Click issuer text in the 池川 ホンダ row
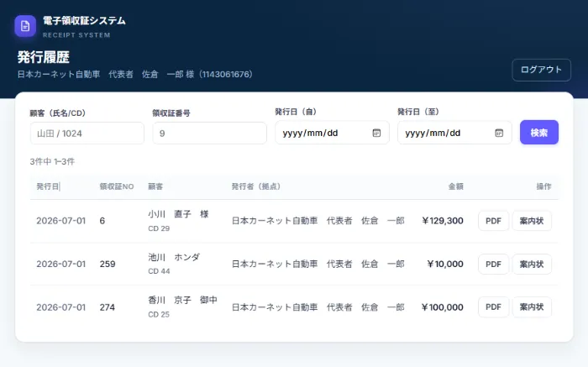 [x=318, y=264]
